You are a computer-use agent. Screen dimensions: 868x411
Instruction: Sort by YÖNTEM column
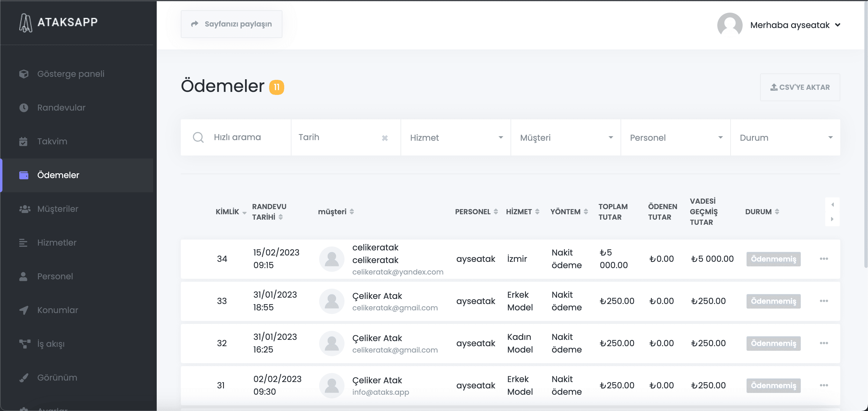(569, 212)
